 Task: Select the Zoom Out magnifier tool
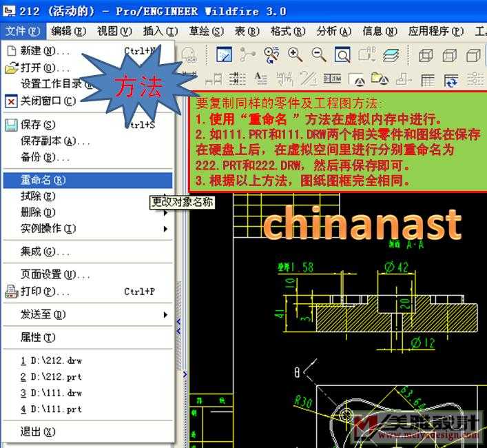(318, 54)
